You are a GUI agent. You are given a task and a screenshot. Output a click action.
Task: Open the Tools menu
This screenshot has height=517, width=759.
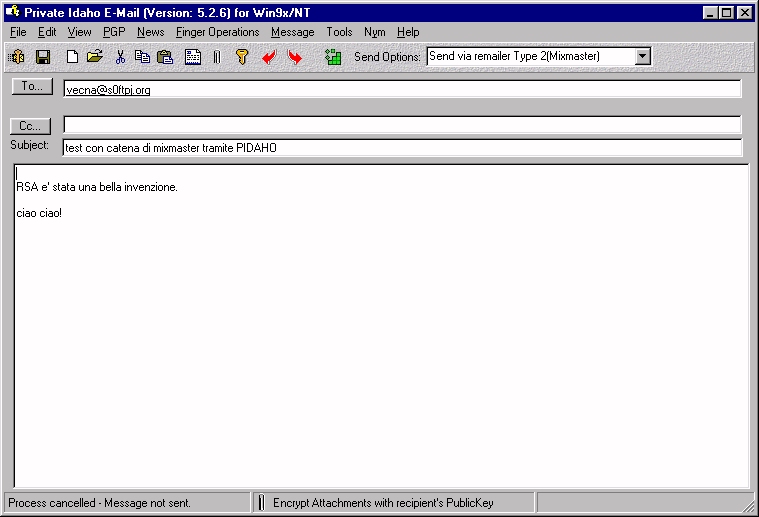339,32
